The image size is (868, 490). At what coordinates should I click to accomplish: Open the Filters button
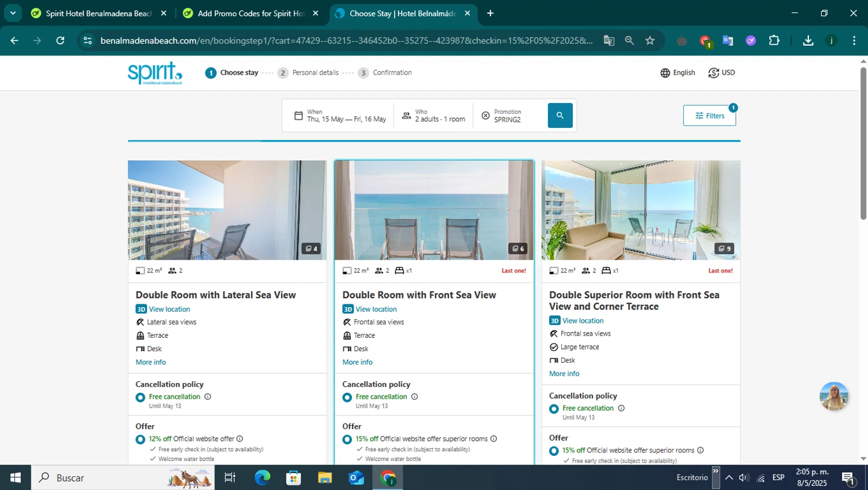(x=709, y=116)
